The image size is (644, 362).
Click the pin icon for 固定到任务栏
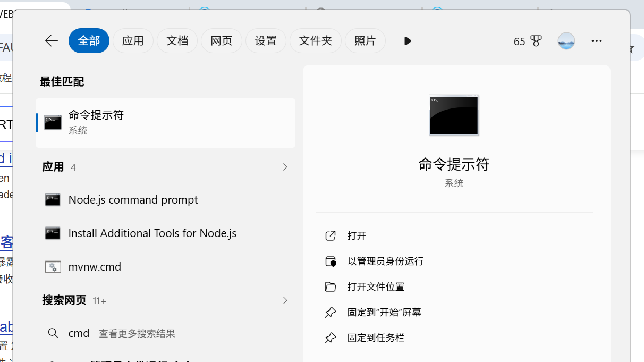tap(331, 338)
